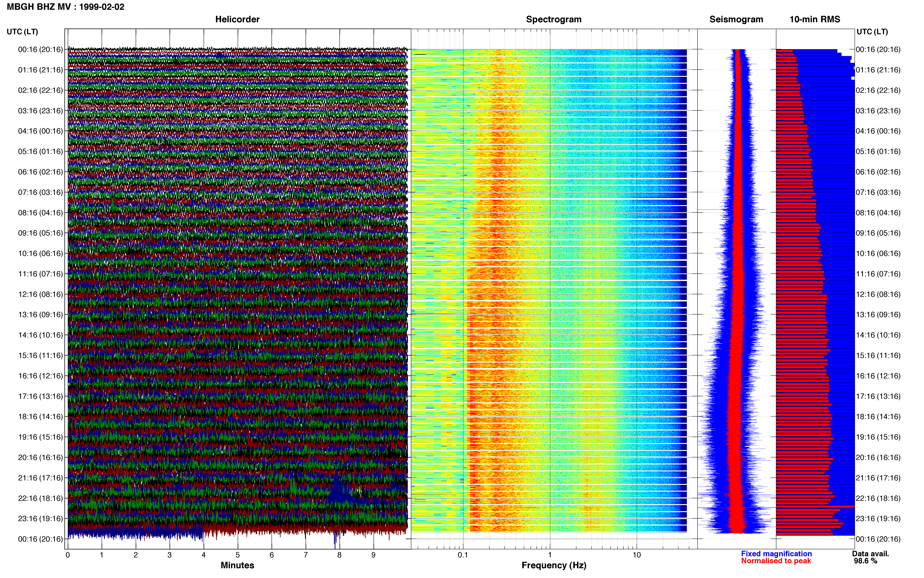Select the 10-min RMS panel heading

pos(815,20)
